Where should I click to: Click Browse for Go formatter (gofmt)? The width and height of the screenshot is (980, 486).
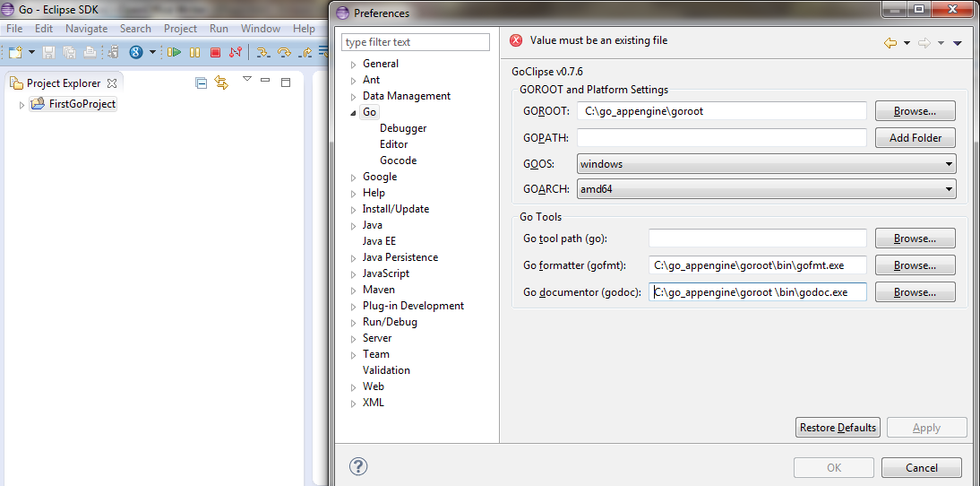(915, 265)
